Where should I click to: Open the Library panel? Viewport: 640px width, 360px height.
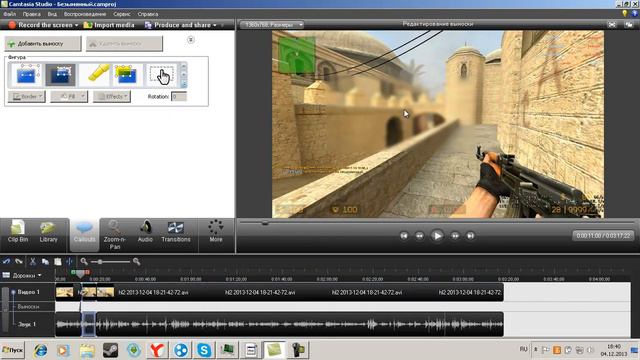click(48, 232)
